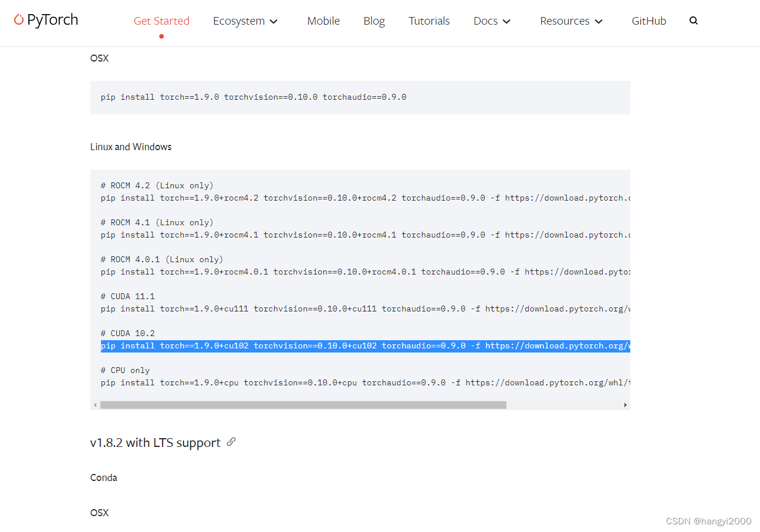760x532 pixels.
Task: Click the '# ROCM 4.0.1 (Linux only)' comment
Action: [x=162, y=259]
